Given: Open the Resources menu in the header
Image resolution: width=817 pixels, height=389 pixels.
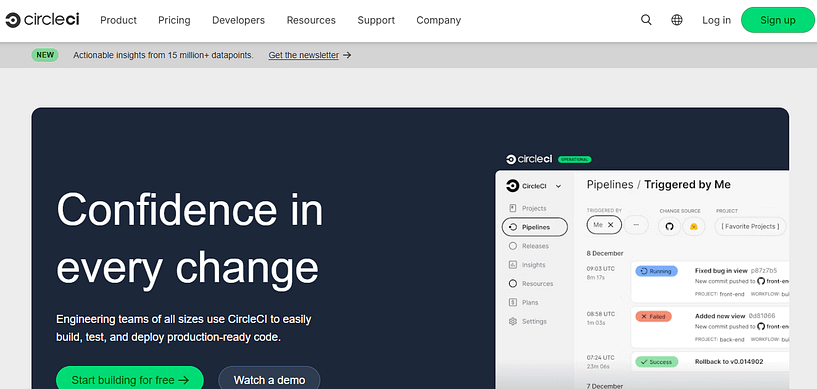Looking at the screenshot, I should pos(311,20).
